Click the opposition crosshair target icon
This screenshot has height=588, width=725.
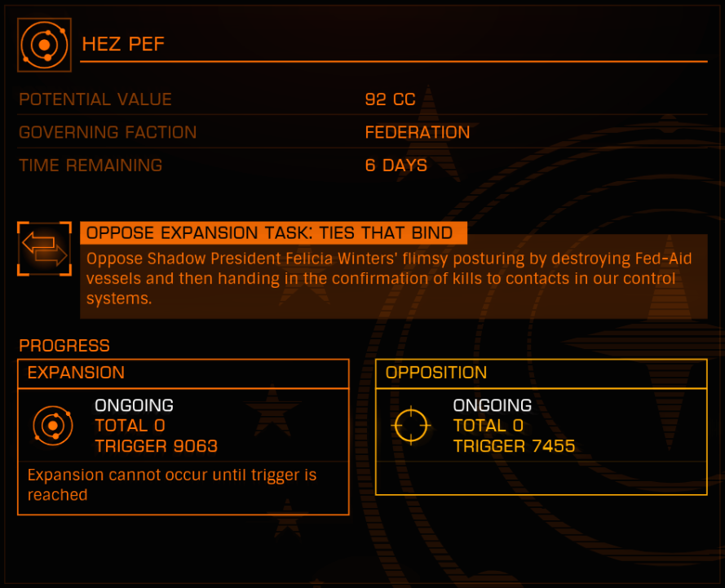click(411, 425)
